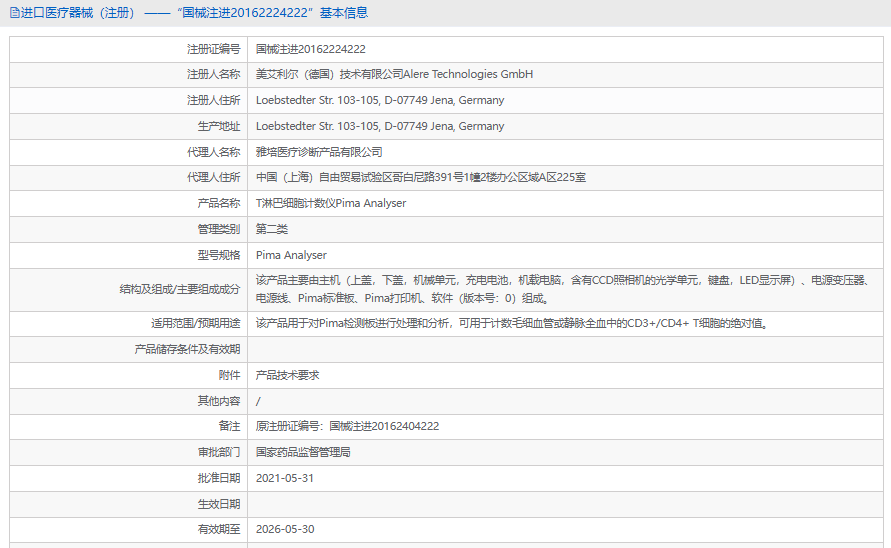Select the Shanghai agent address value
The image size is (891, 548).
coord(421,177)
